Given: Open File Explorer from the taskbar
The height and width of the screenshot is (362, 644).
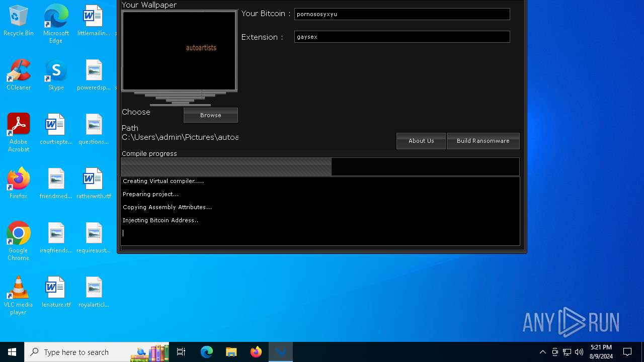Looking at the screenshot, I should click(231, 352).
